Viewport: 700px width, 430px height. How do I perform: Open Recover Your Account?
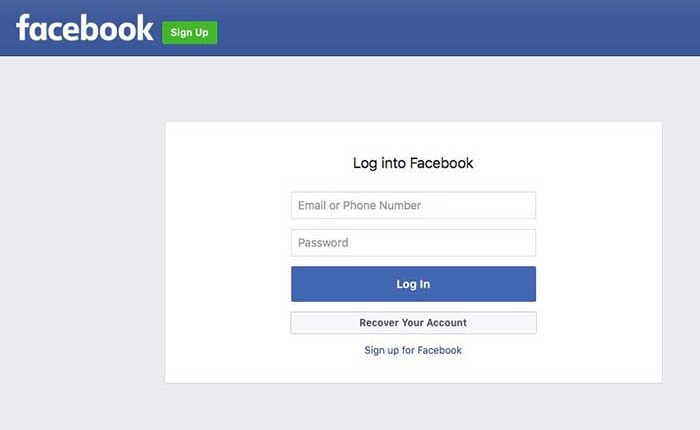(x=413, y=323)
